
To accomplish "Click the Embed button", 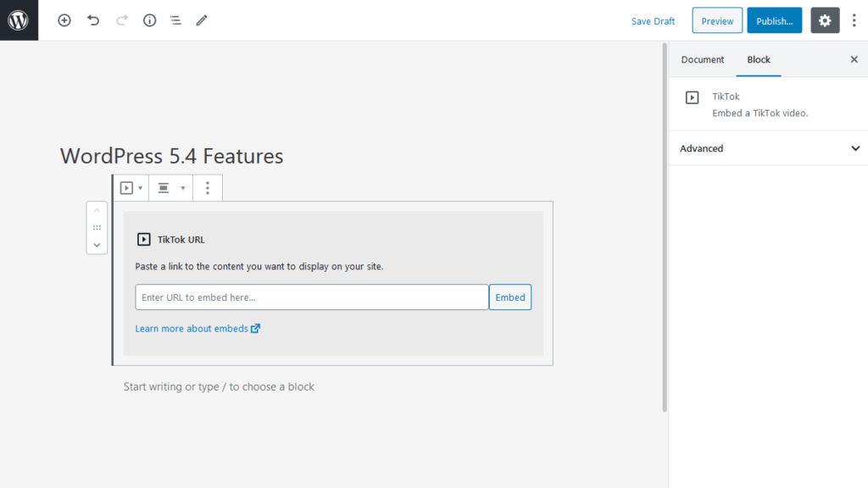I will 509,297.
